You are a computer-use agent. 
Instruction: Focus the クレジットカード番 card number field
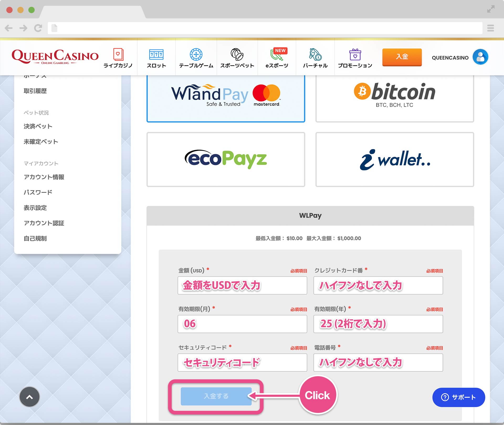378,285
